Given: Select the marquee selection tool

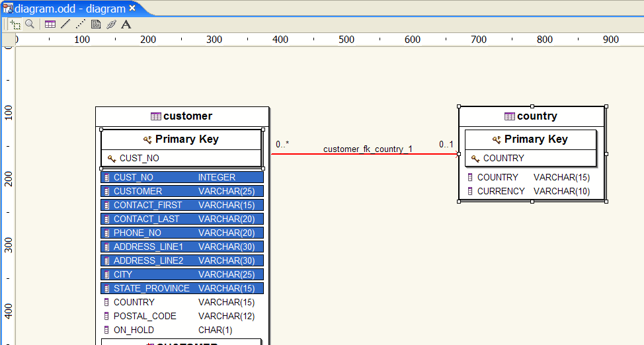Looking at the screenshot, I should click(15, 24).
